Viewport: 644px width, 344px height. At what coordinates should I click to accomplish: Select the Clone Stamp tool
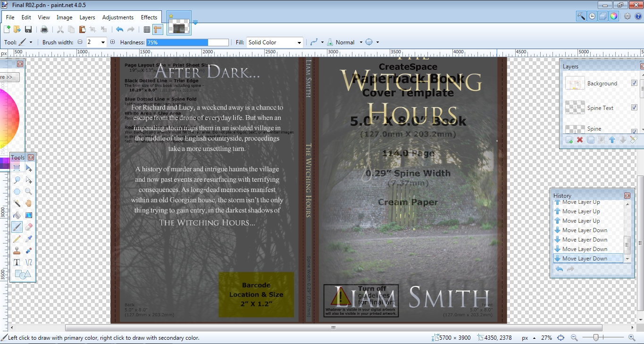[17, 251]
